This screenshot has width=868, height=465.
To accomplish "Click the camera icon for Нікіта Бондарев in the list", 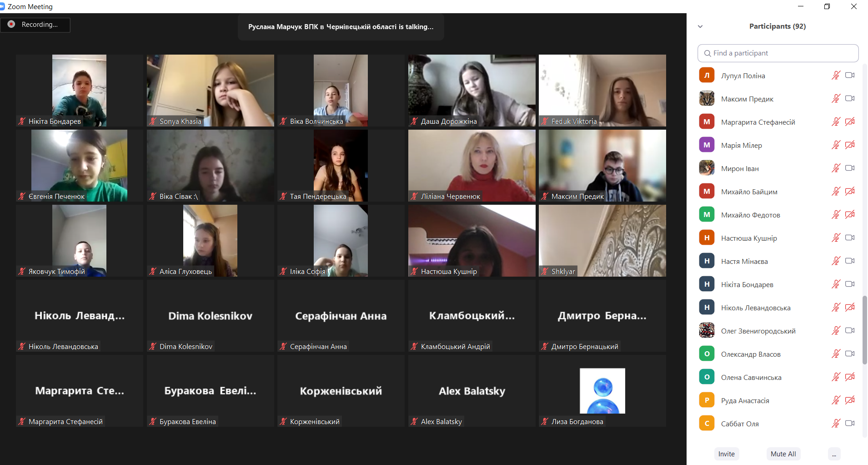I will (x=850, y=284).
